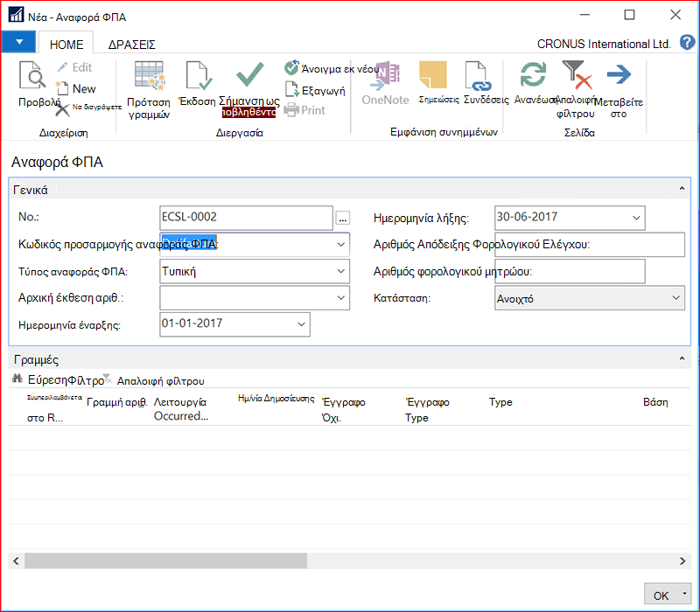The height and width of the screenshot is (612, 700).
Task: Click the scrollbar left arrow
Action: 16,560
